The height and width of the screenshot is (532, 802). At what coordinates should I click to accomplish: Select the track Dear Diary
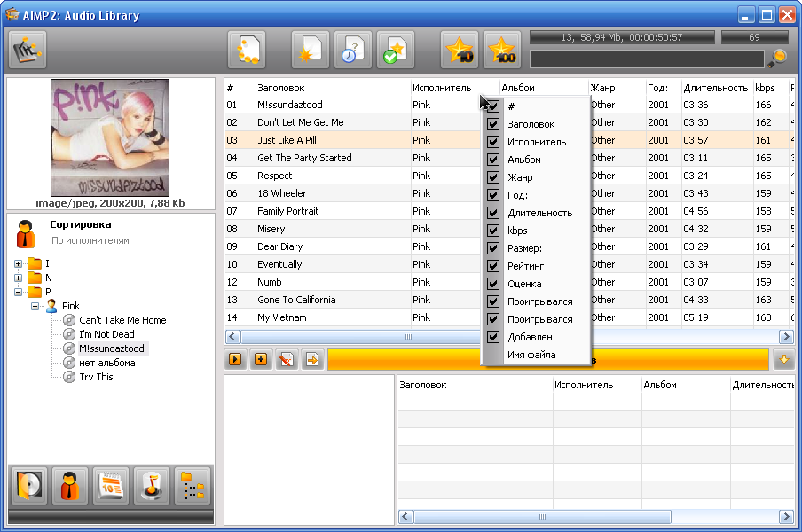[279, 246]
